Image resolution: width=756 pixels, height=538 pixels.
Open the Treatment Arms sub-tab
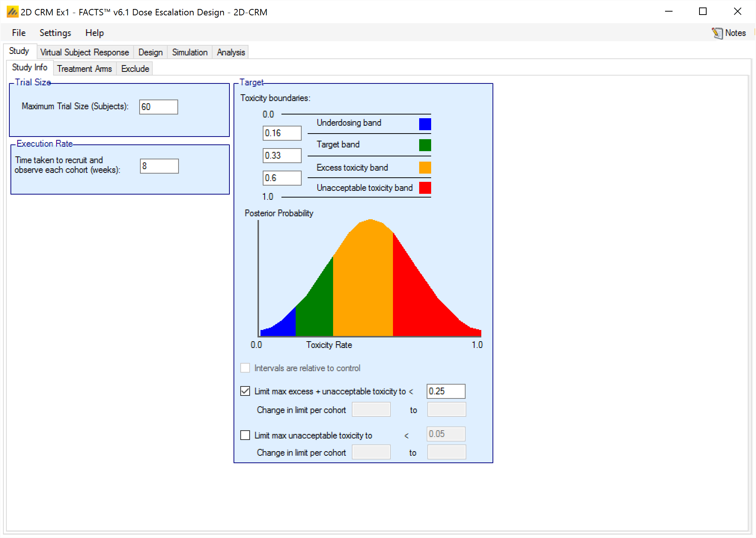tap(84, 69)
